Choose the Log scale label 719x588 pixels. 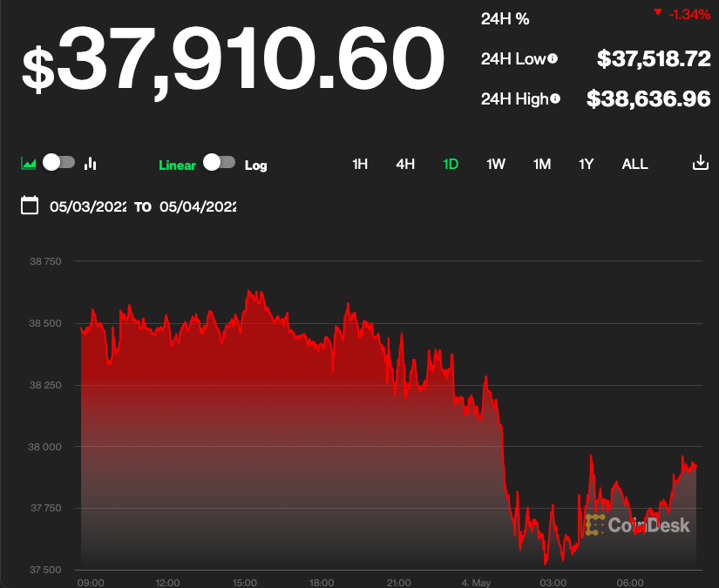(256, 165)
